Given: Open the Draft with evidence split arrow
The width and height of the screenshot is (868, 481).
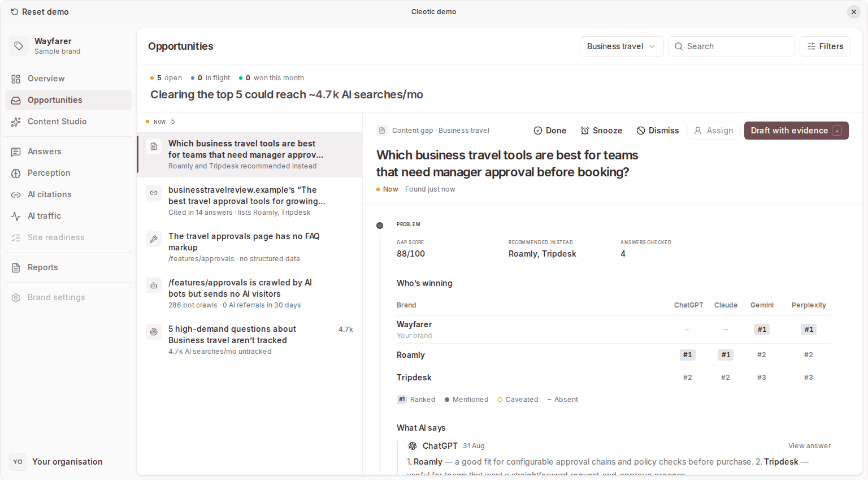Looking at the screenshot, I should (x=837, y=131).
